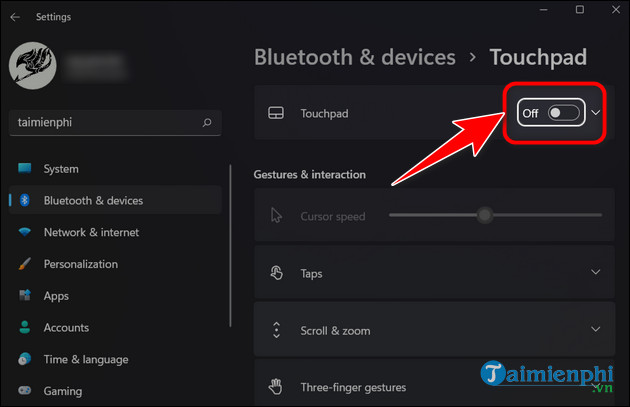
Task: Click the search magnifier icon
Action: click(x=207, y=122)
